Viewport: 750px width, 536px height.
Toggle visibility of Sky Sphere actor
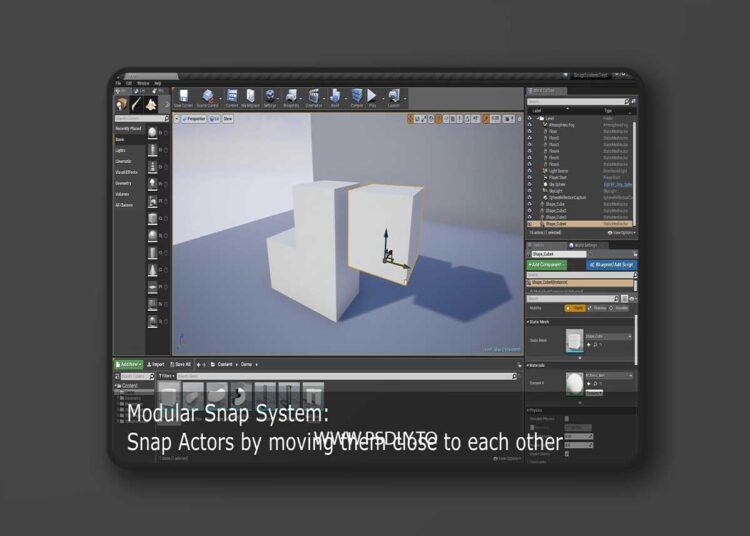click(x=530, y=185)
